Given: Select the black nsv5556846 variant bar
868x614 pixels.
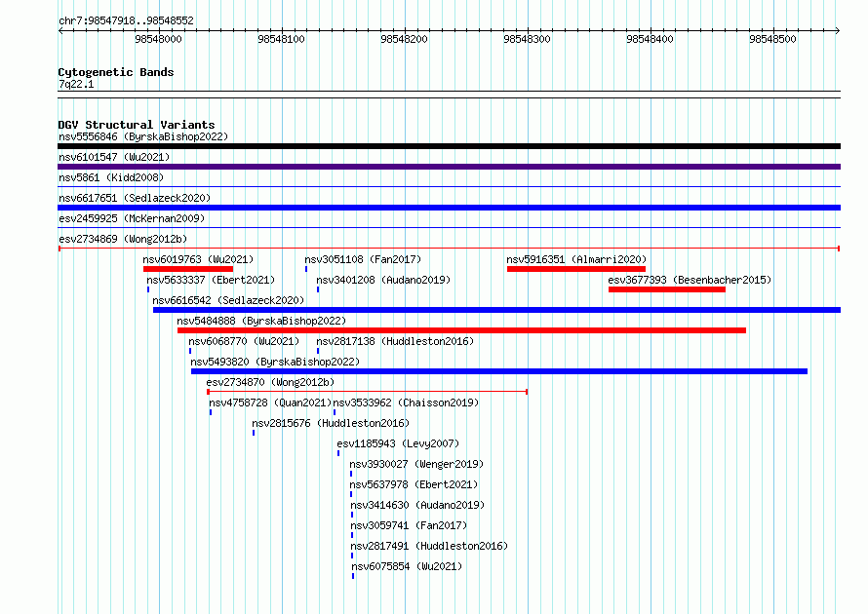Looking at the screenshot, I should pos(449,146).
